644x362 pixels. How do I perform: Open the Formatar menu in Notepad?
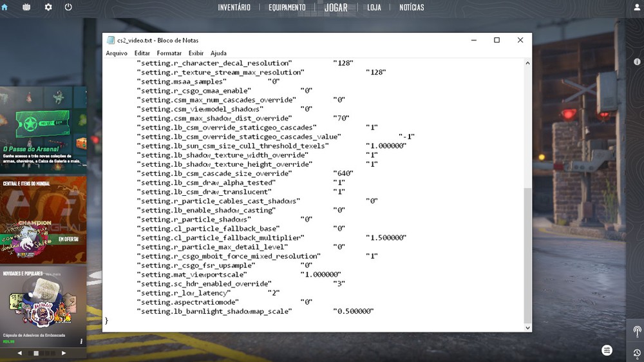(x=169, y=53)
